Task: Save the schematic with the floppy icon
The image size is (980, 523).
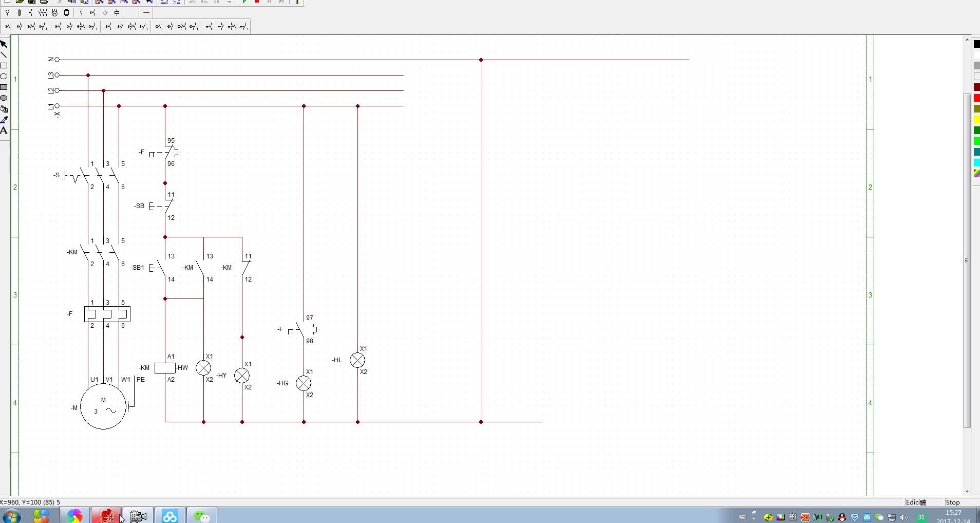Action: 32,2
